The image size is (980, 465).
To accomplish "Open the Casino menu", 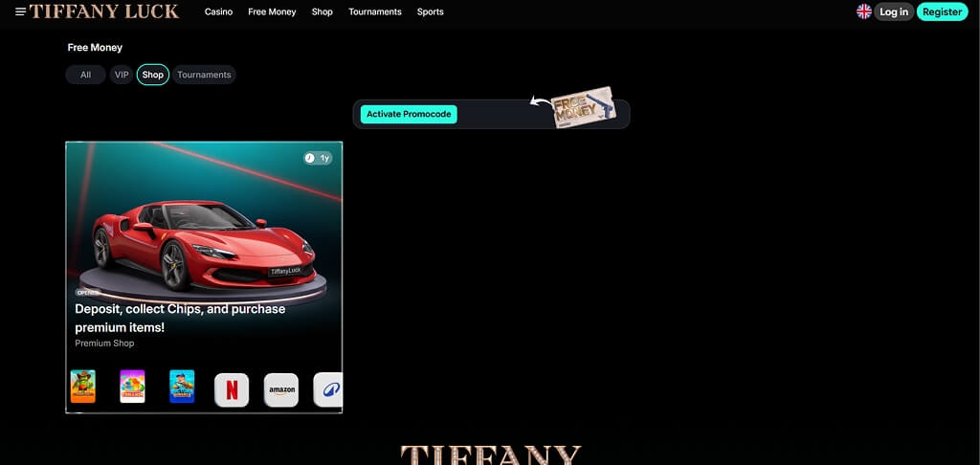I will [x=219, y=11].
